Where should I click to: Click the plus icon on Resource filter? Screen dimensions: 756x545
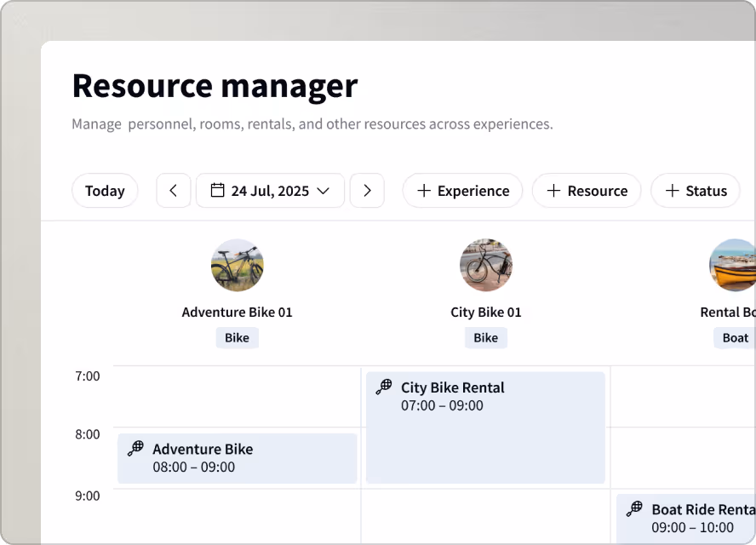(x=553, y=191)
